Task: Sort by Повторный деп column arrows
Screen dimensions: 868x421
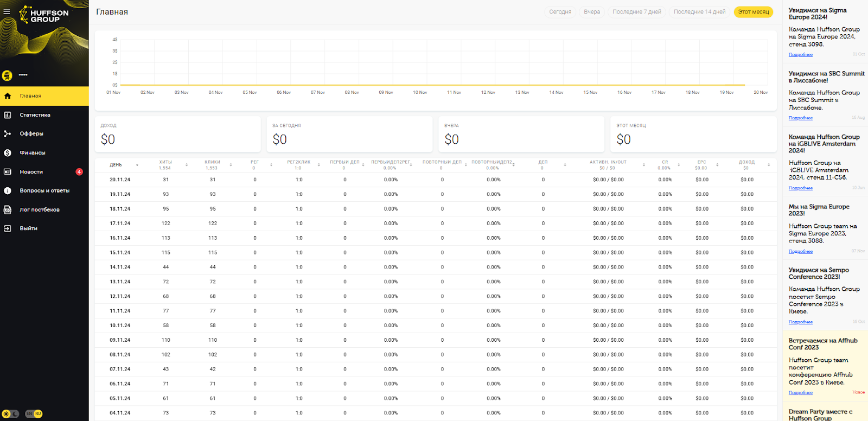Action: coord(465,165)
